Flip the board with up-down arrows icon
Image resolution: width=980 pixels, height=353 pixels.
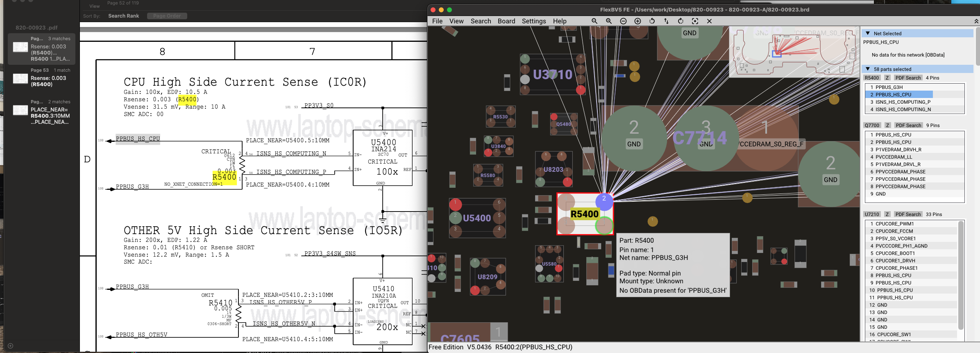pos(666,21)
